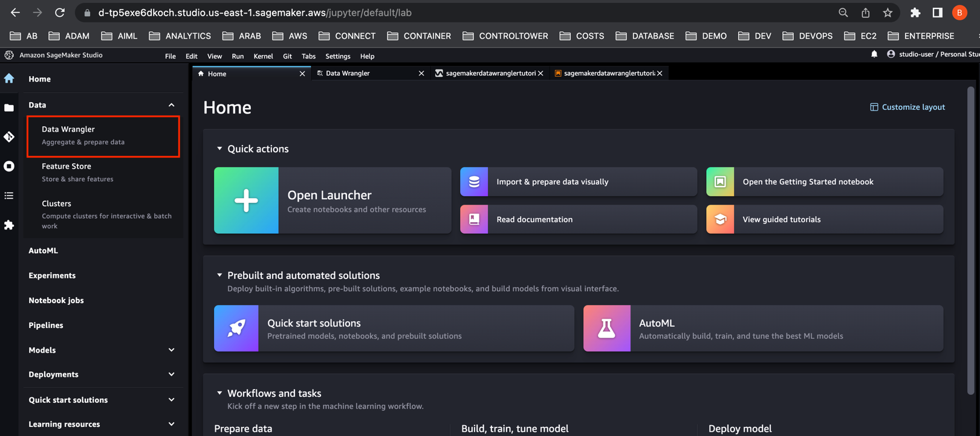Image resolution: width=980 pixels, height=436 pixels.
Task: Open the View menu
Action: [x=215, y=56]
